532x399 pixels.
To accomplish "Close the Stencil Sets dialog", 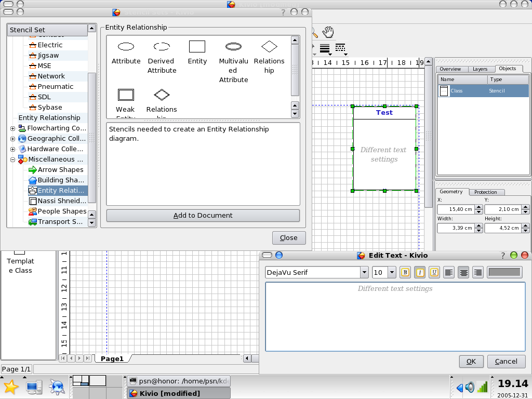I will [x=289, y=238].
